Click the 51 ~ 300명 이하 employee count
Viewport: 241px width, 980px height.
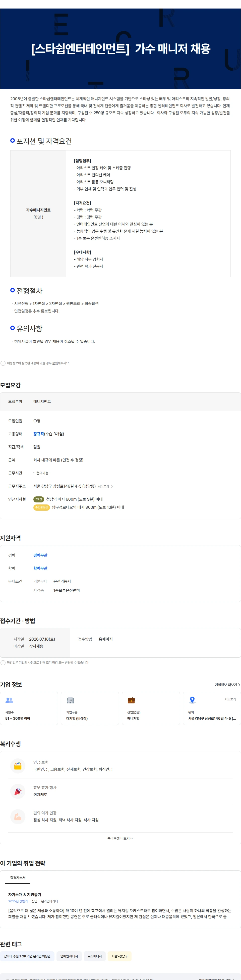click(18, 718)
